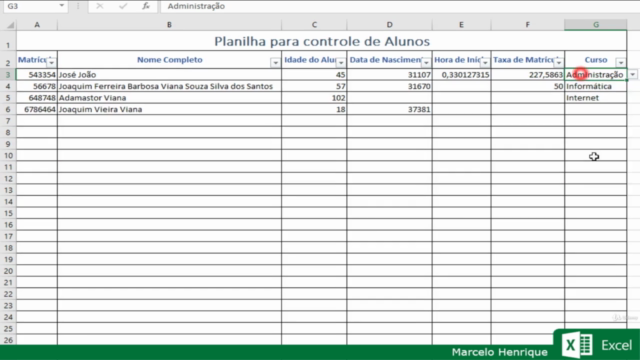Click Curso cell Internet

596,98
